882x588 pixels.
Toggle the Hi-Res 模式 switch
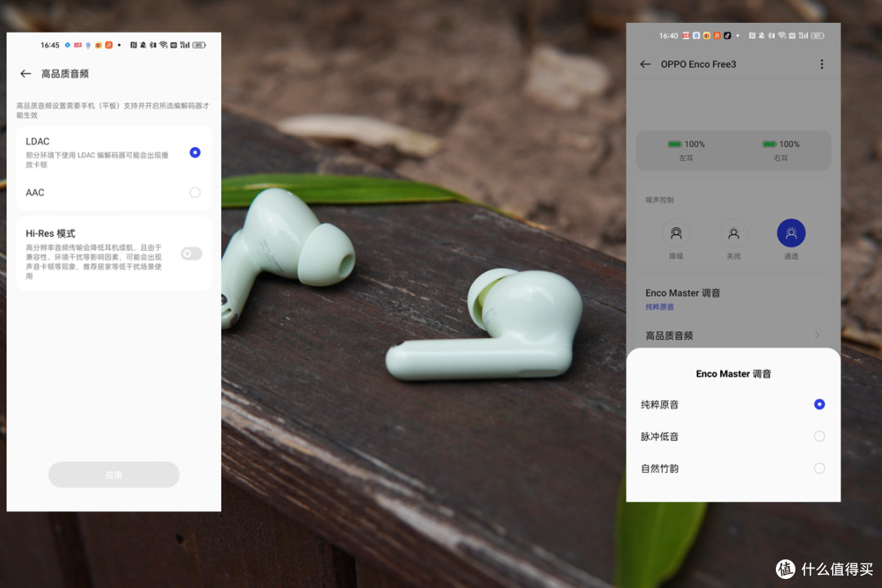click(x=191, y=254)
